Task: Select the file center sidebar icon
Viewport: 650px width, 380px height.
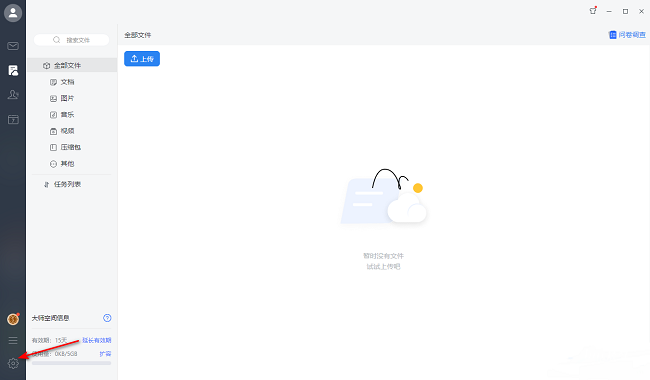Action: 13,70
